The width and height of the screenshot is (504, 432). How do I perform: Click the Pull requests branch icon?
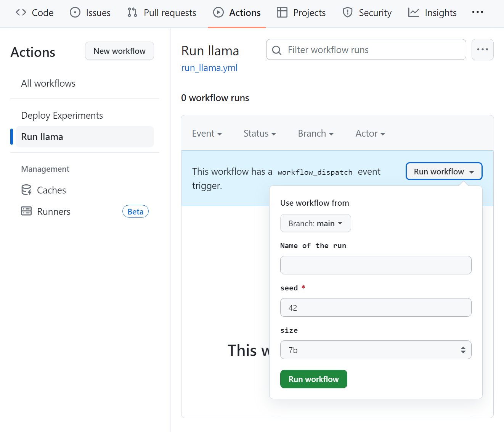pos(132,13)
